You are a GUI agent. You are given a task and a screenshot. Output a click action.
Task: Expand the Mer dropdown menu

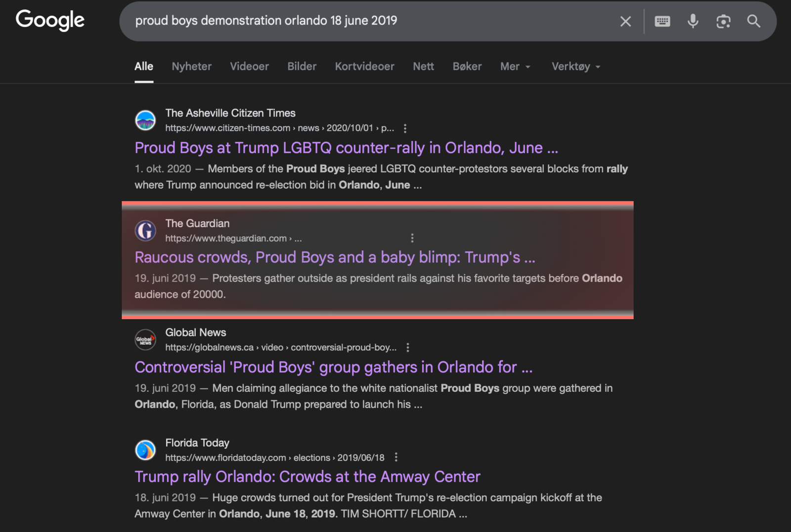[515, 67]
